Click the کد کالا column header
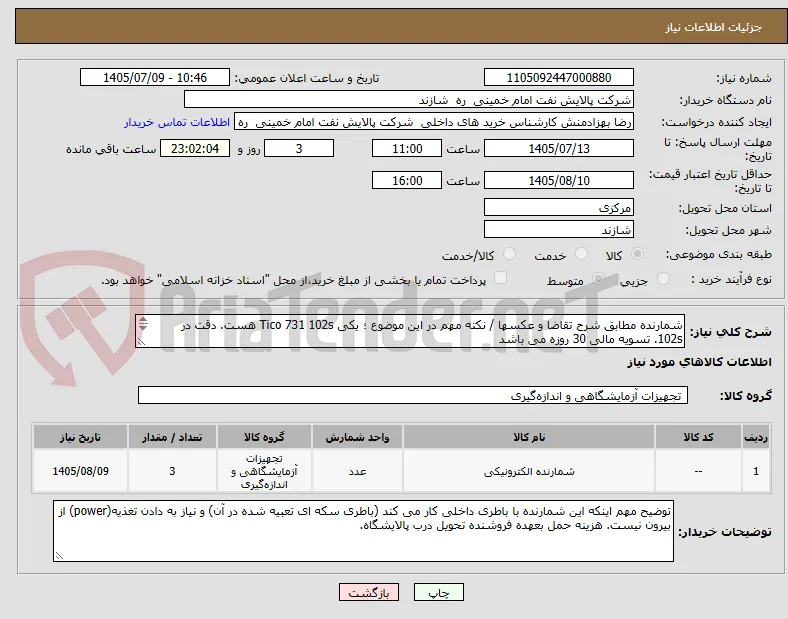This screenshot has width=788, height=619. [x=698, y=437]
